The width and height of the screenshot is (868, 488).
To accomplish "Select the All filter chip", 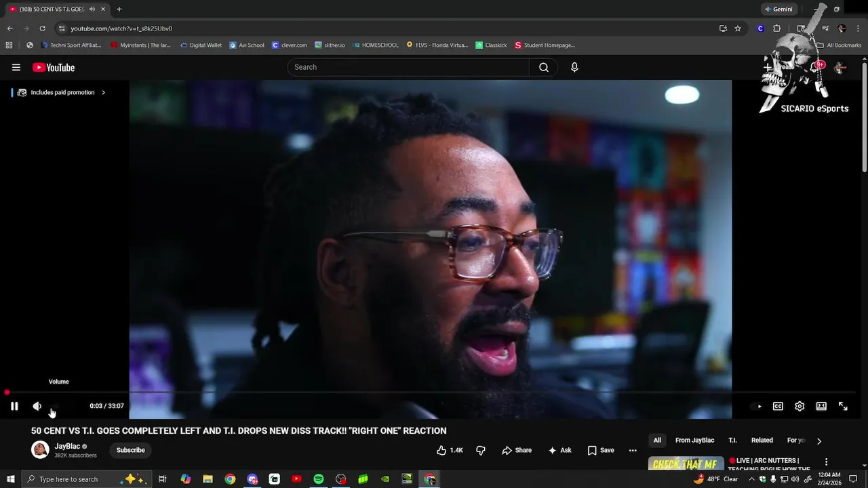I will (657, 441).
